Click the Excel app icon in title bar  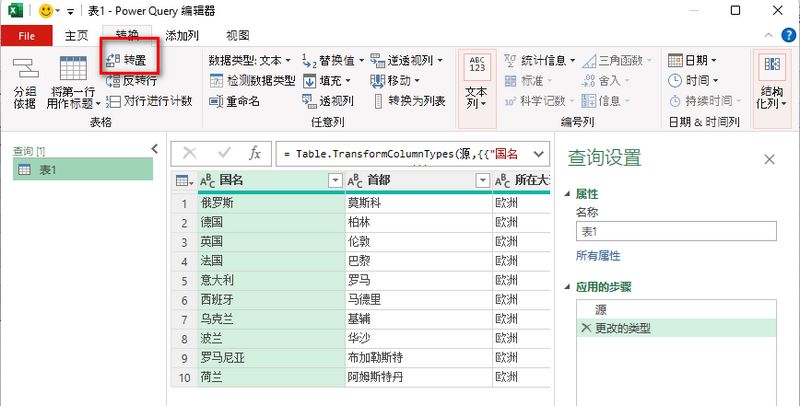15,11
